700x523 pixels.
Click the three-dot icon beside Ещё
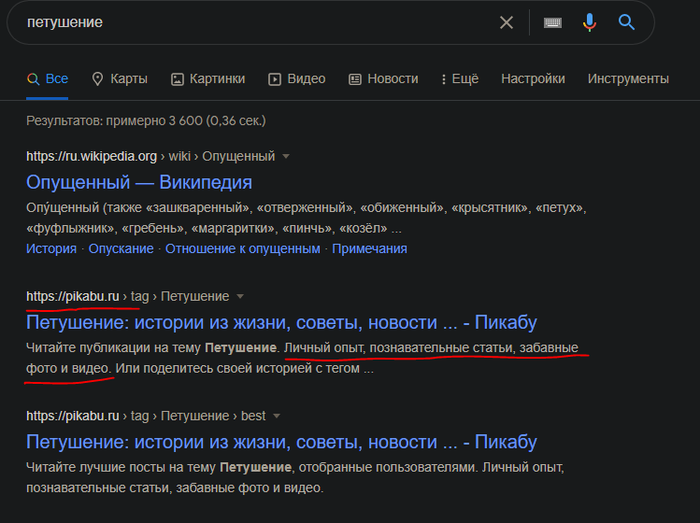(x=443, y=79)
